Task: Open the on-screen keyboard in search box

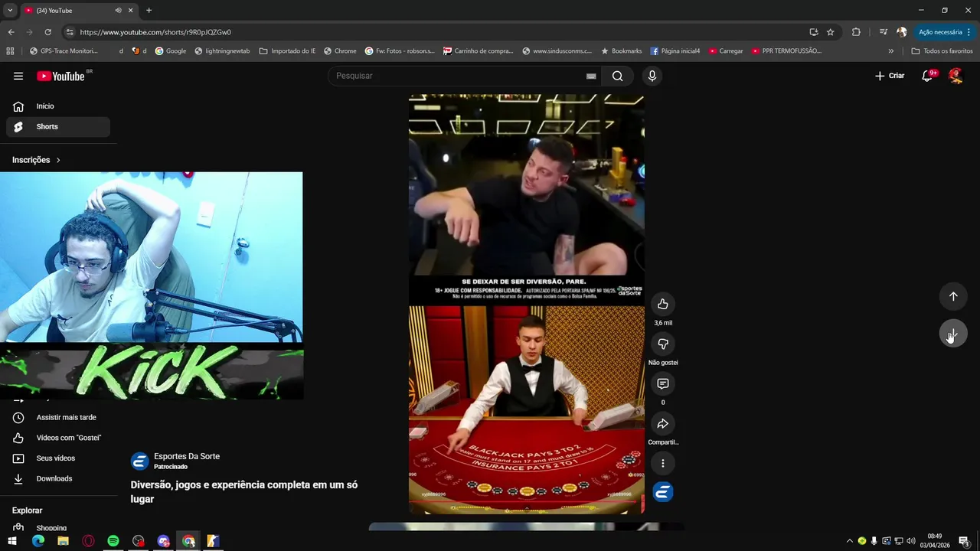Action: (591, 76)
